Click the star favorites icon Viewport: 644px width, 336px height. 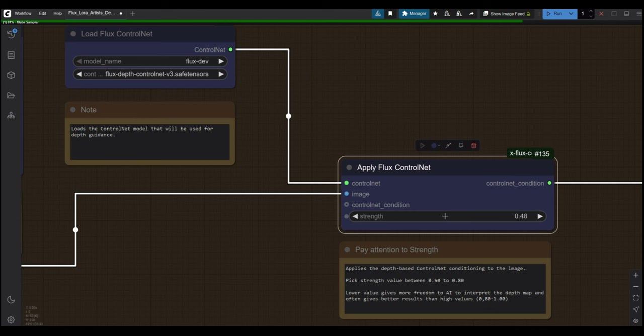pyautogui.click(x=435, y=14)
